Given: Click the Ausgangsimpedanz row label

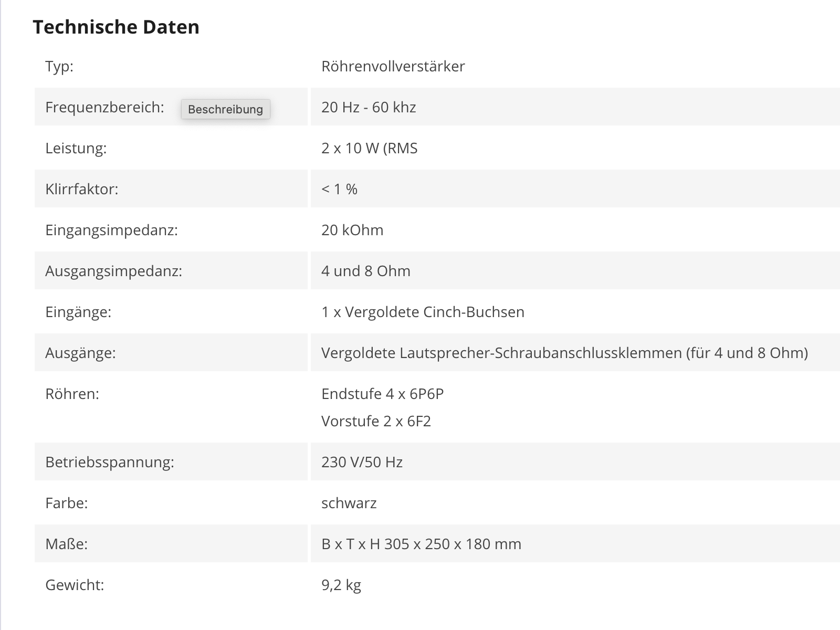Looking at the screenshot, I should click(x=114, y=271).
